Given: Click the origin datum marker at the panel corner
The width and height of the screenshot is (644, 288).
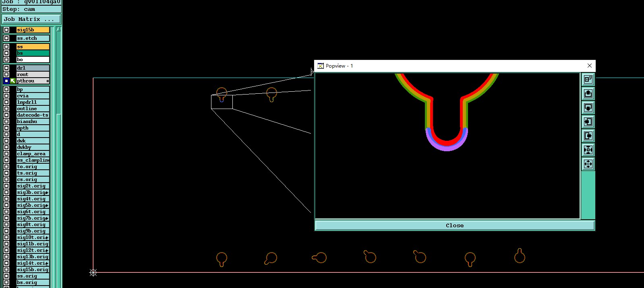Looking at the screenshot, I should (93, 273).
